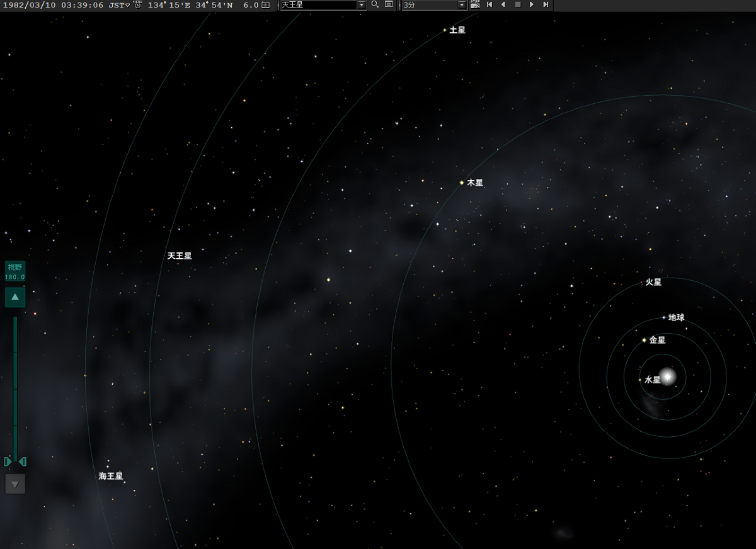Click the limiting magnitude 6.0 value

point(251,5)
